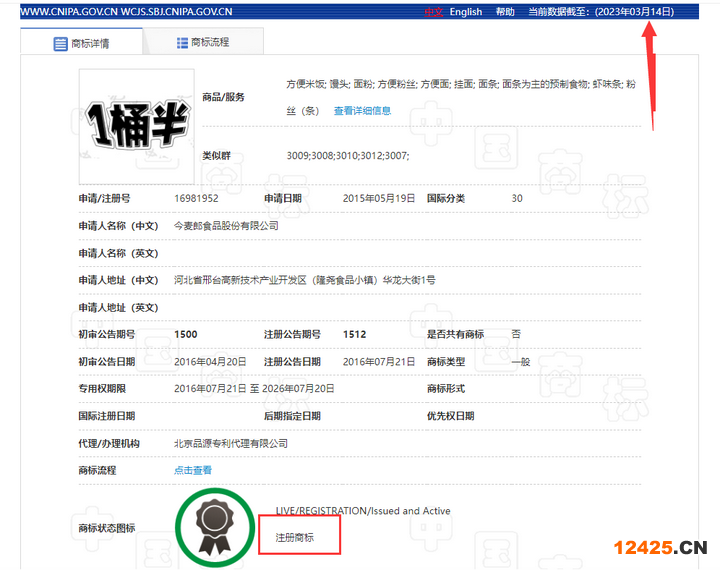The height and width of the screenshot is (570, 720).
Task: Select the WWW.CNIPA.GOV.CN header text
Action: [x=69, y=12]
